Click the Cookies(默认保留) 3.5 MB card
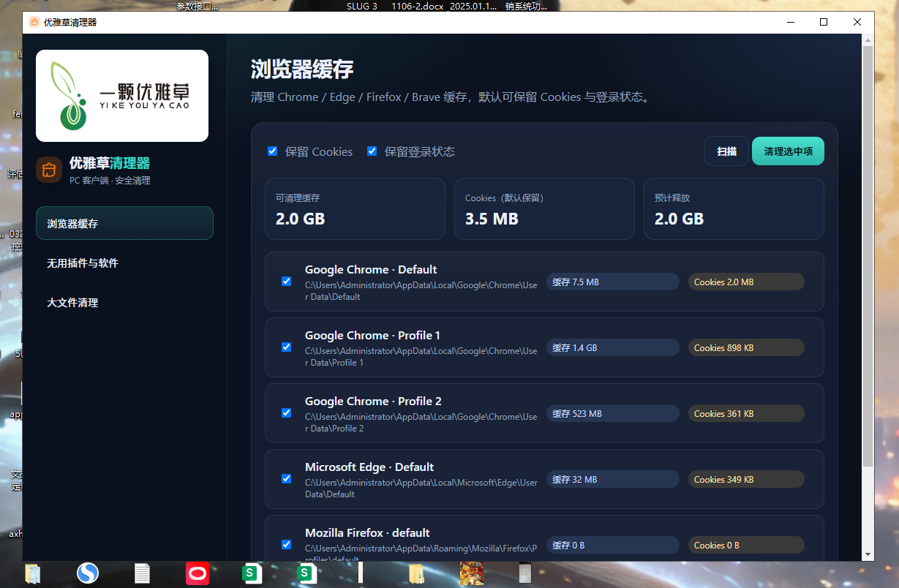The image size is (899, 588). coord(544,208)
